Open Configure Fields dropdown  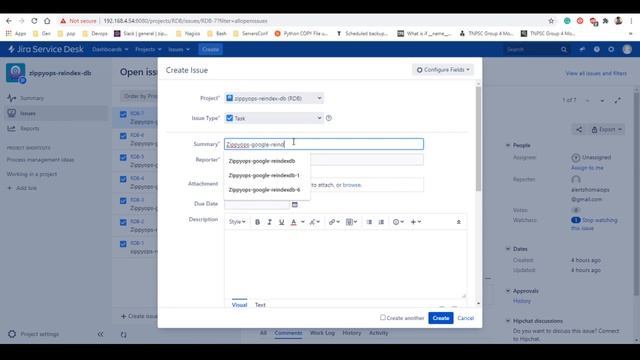click(x=443, y=70)
